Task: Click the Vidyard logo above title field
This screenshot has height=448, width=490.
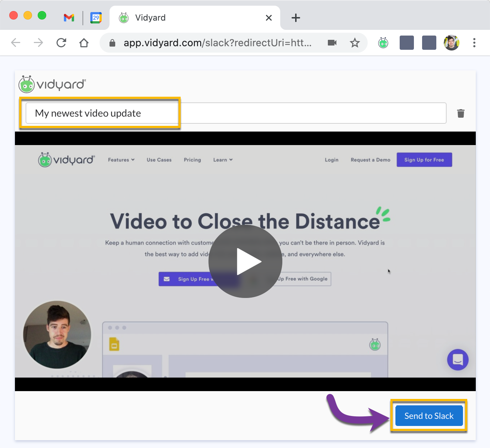Action: coord(52,84)
